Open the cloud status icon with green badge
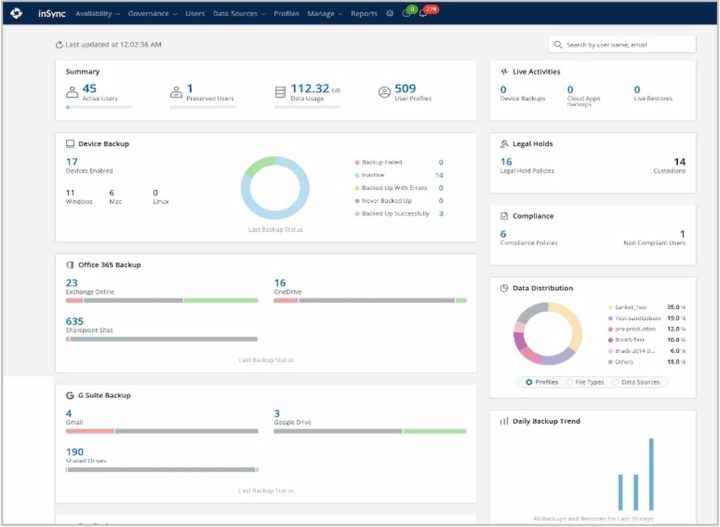This screenshot has height=527, width=720. (407, 13)
